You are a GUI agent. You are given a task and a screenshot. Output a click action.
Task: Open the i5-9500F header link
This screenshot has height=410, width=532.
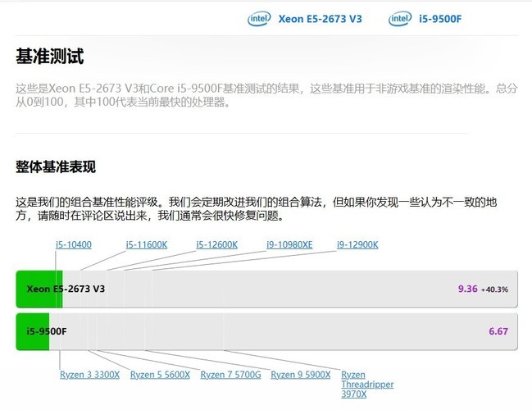click(x=440, y=19)
